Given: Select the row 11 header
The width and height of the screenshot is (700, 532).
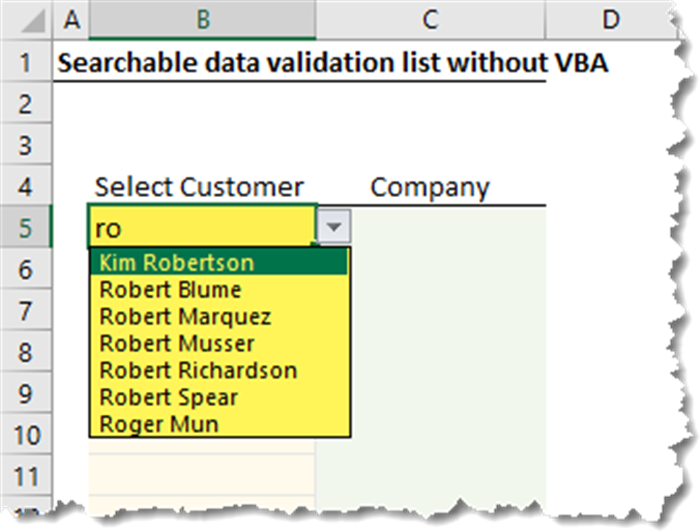Looking at the screenshot, I should click(x=25, y=476).
